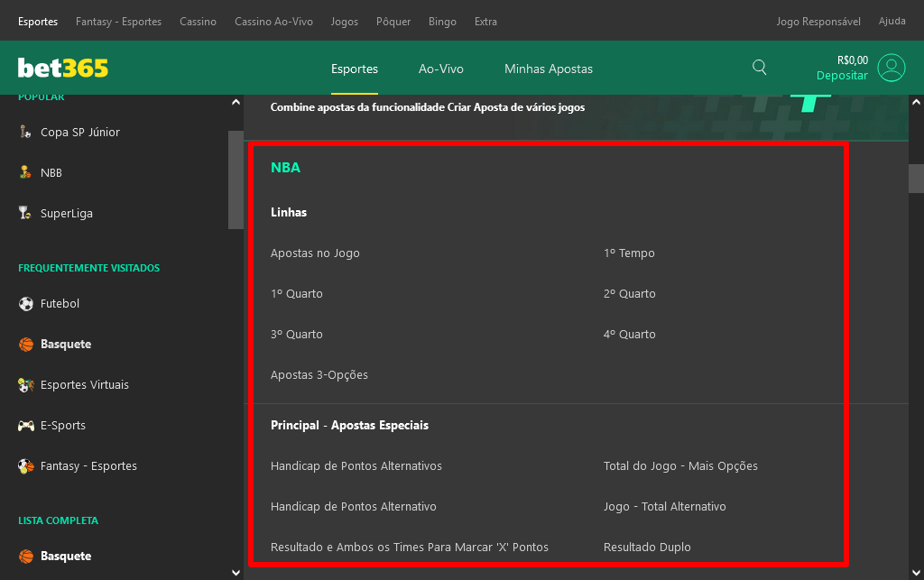
Task: Open Handicap de Pontos Alternativos
Action: [x=356, y=466]
